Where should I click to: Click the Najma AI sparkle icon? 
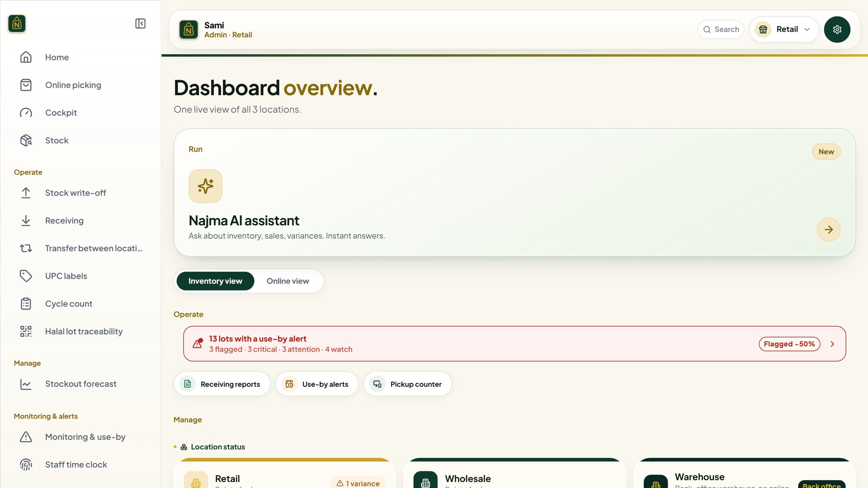coord(205,186)
